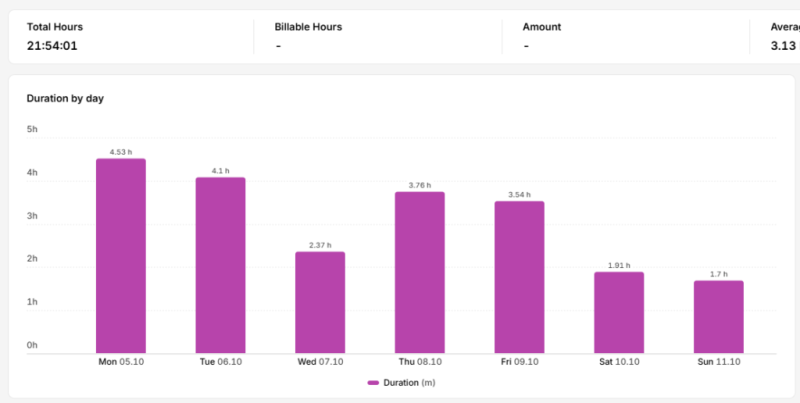Click the Amount label
800x403 pixels.
[x=542, y=27]
